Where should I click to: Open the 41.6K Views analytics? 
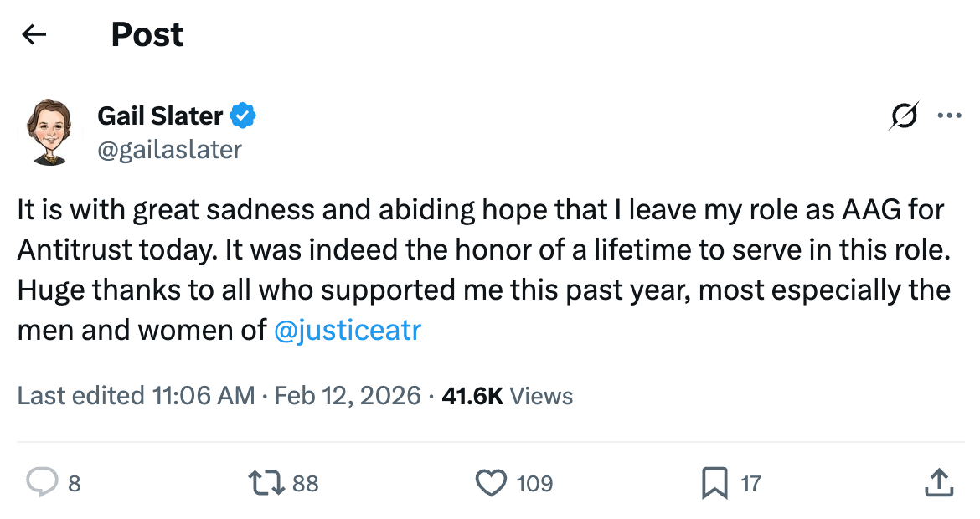coord(507,395)
